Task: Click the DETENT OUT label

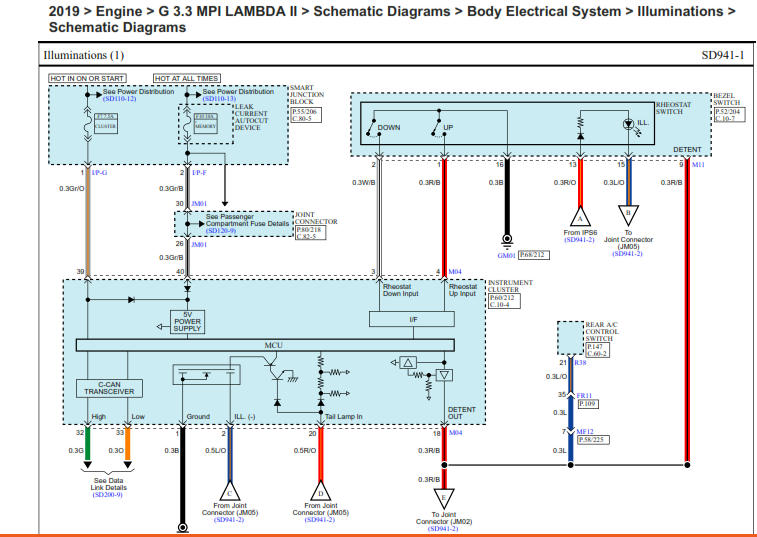Action: click(462, 413)
